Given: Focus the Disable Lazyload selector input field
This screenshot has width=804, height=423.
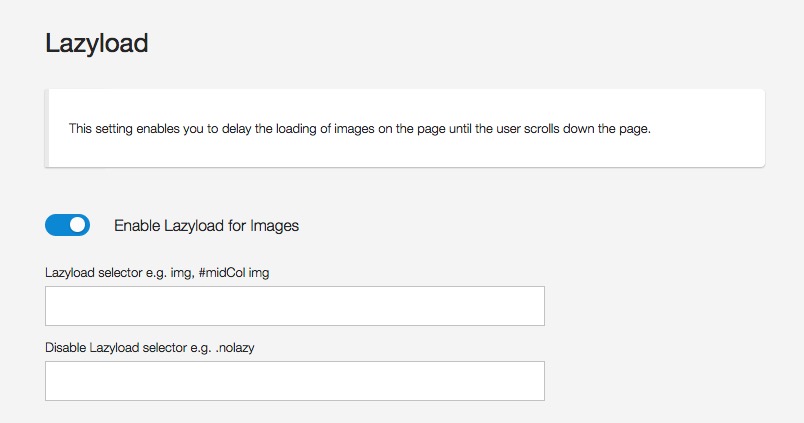Looking at the screenshot, I should pyautogui.click(x=294, y=381).
